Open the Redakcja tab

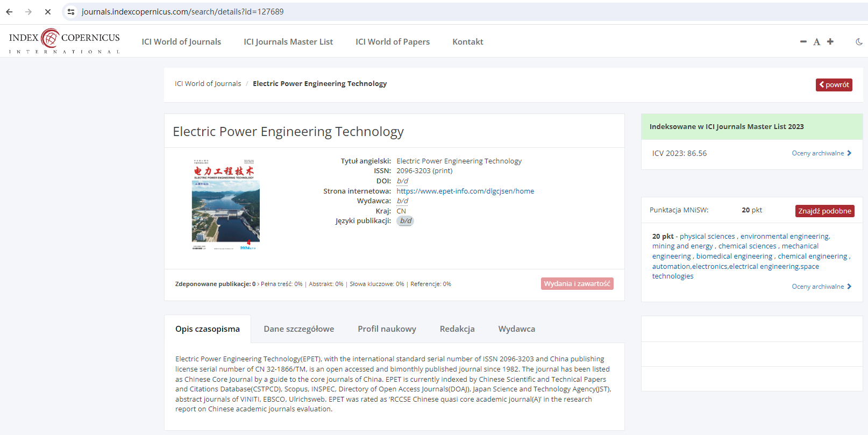(457, 329)
